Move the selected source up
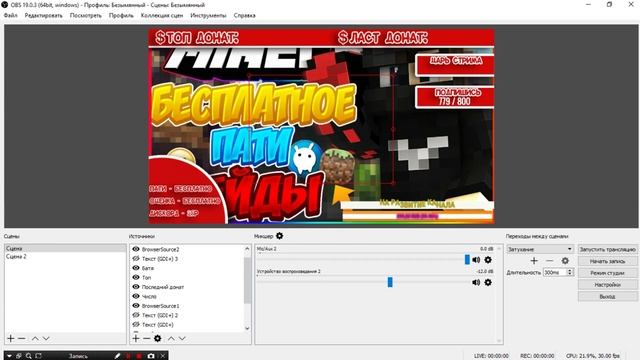 (171, 338)
